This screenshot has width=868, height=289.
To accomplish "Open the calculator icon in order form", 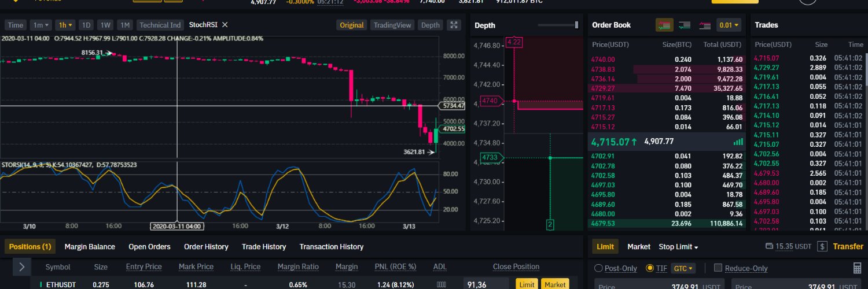I will point(858,268).
